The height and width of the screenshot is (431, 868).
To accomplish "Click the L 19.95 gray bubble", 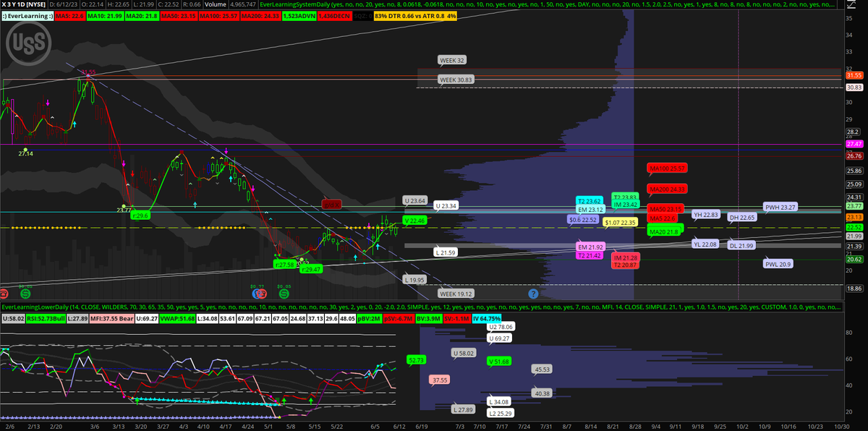I will (x=414, y=279).
